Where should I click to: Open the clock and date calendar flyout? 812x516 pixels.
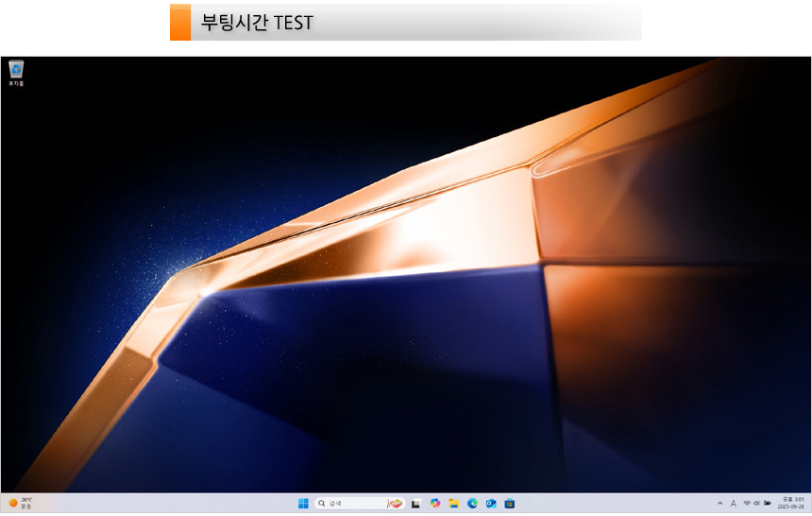pos(792,503)
